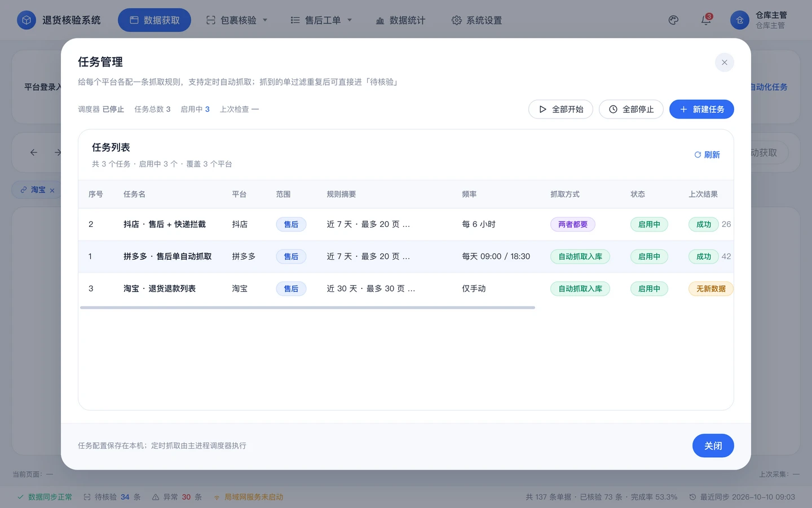This screenshot has height=508, width=812.
Task: Click the 每 6 小时 frequency cell
Action: [x=479, y=224]
